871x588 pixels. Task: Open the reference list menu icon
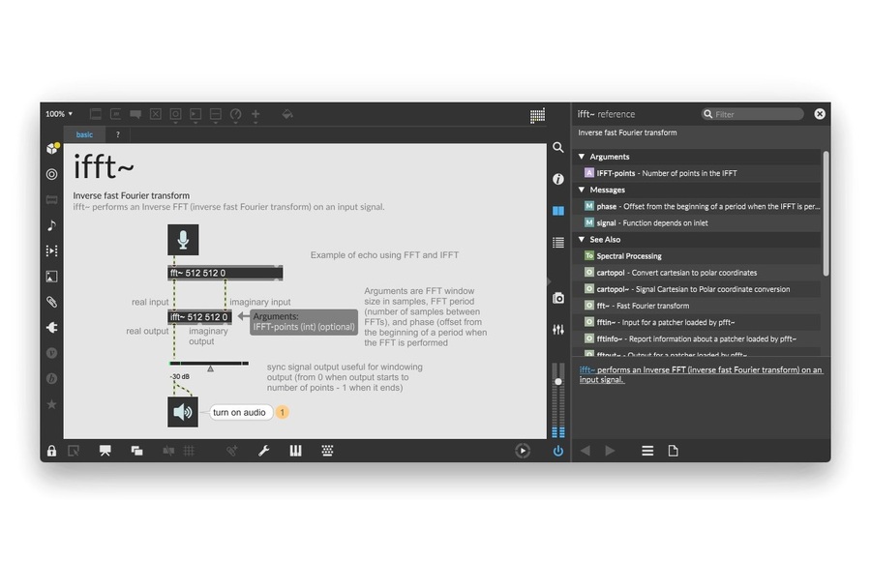click(647, 451)
